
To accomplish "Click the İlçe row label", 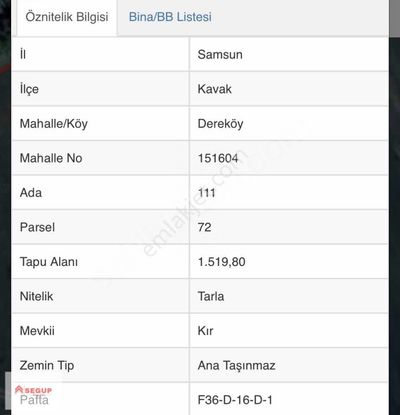I will (29, 89).
